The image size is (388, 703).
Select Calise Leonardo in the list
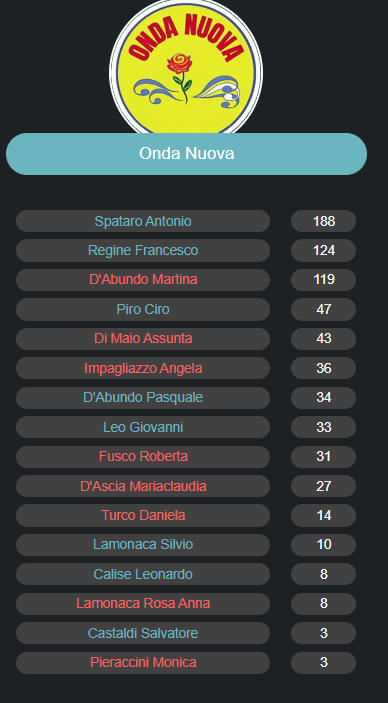(143, 574)
